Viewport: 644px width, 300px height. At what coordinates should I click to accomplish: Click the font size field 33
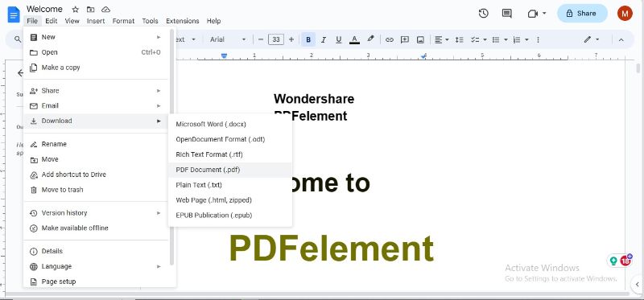pyautogui.click(x=276, y=39)
